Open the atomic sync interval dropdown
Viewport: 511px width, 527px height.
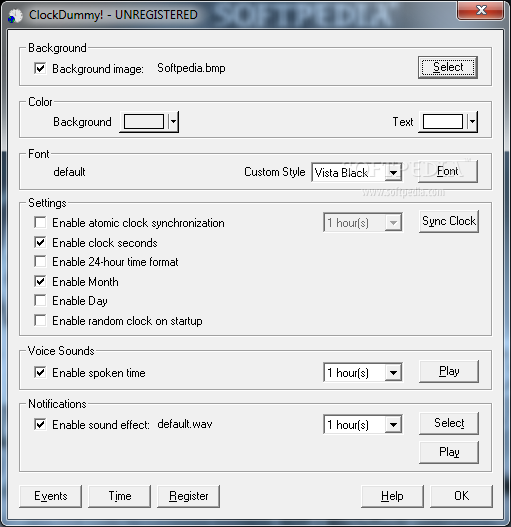coord(393,222)
